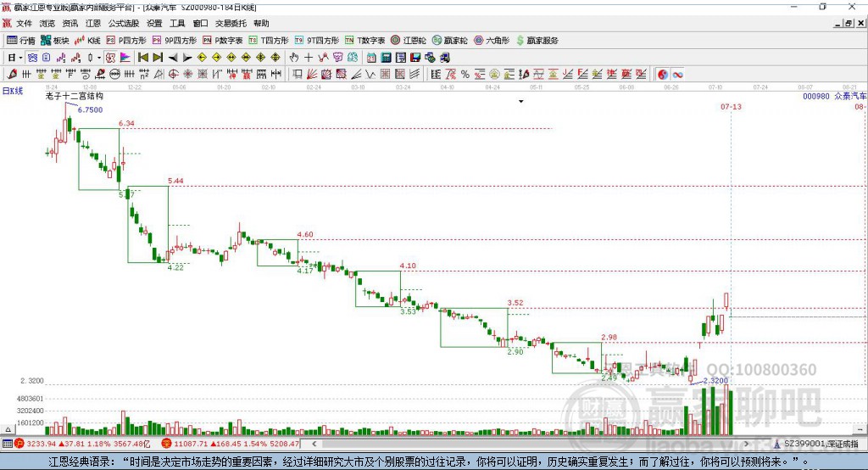Open the 帮助 menu
Screen dimensions: 868x470
pyautogui.click(x=261, y=23)
